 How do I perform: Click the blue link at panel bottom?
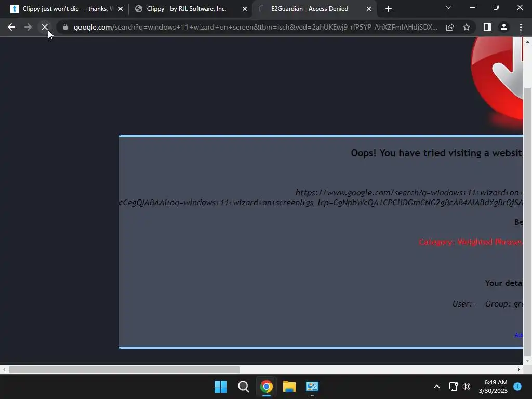pos(519,335)
